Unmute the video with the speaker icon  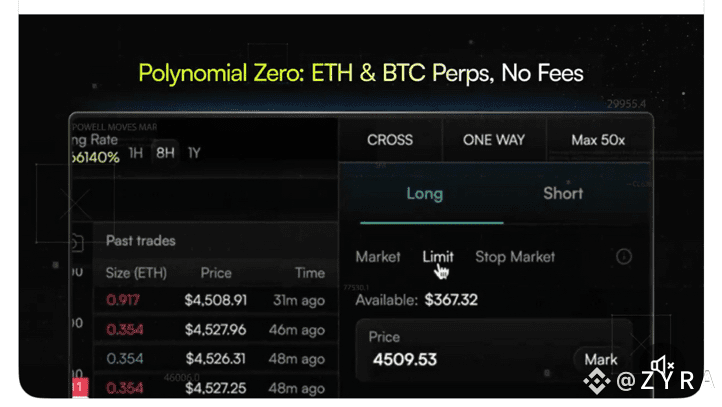click(x=662, y=366)
